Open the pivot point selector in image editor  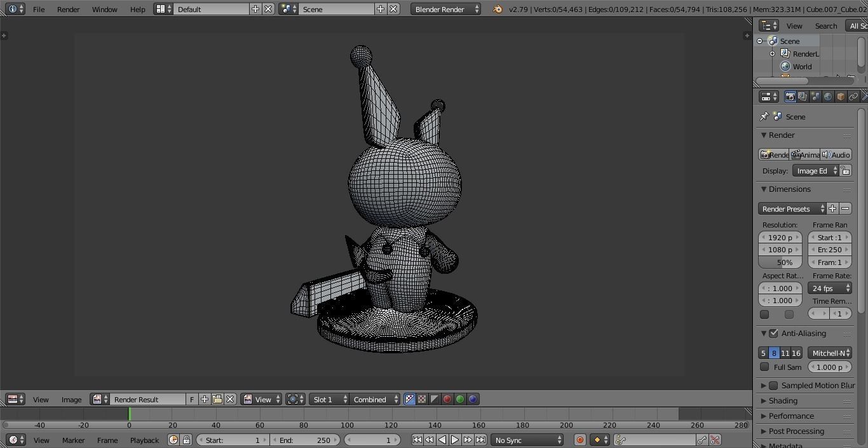pos(295,399)
